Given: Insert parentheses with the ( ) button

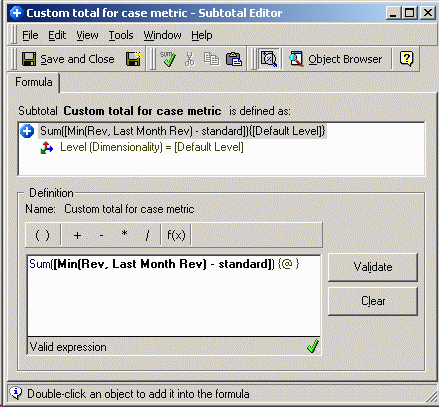Looking at the screenshot, I should click(42, 235).
